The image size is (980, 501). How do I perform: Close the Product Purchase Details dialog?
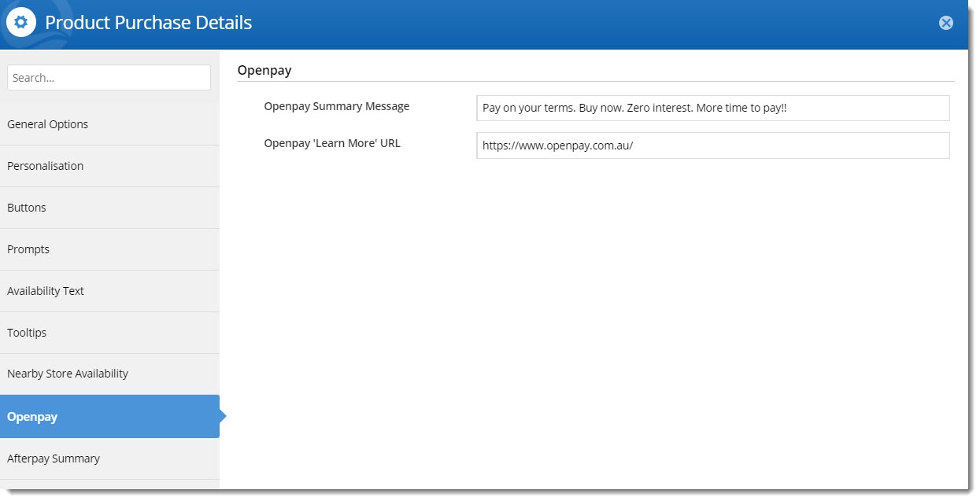(x=946, y=23)
